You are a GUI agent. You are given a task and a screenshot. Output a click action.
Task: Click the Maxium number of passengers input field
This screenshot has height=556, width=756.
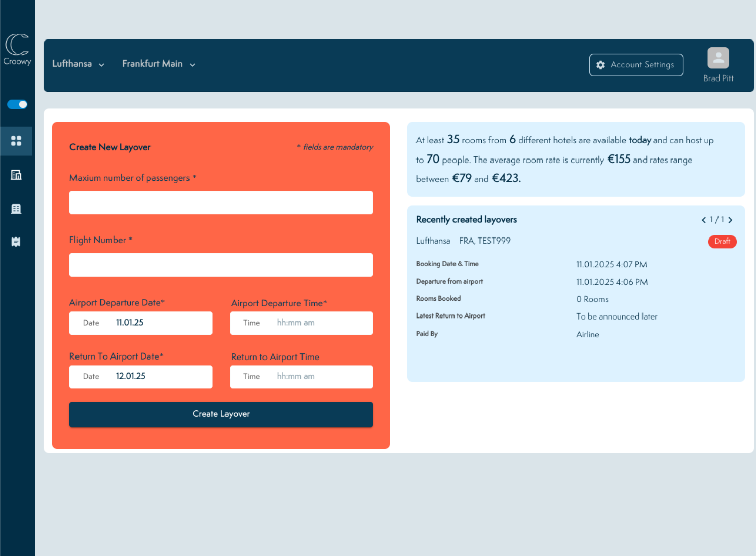click(x=221, y=203)
